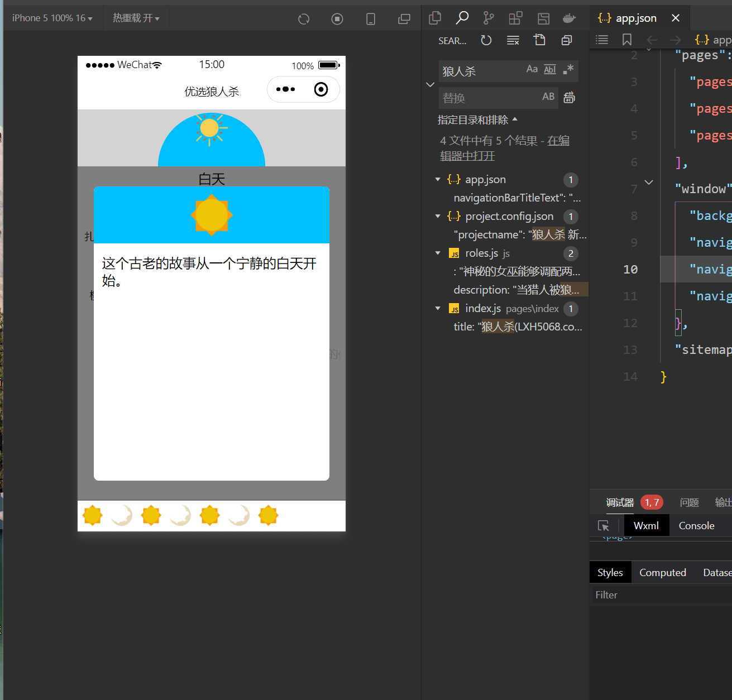Clear the search results list
Screen dimensions: 732x700
coord(513,40)
